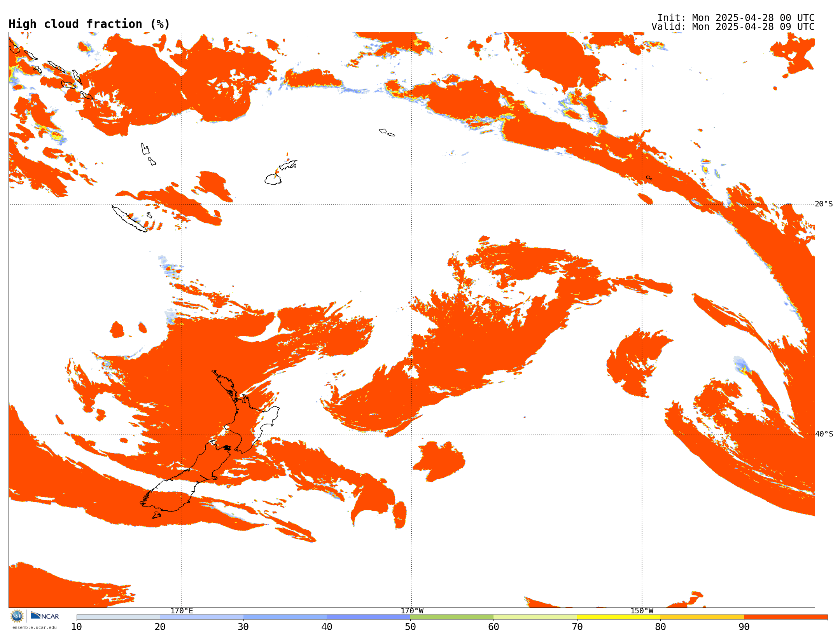Click the 40–50 periwinkle colorbar segment
840x632 pixels.
point(368,617)
